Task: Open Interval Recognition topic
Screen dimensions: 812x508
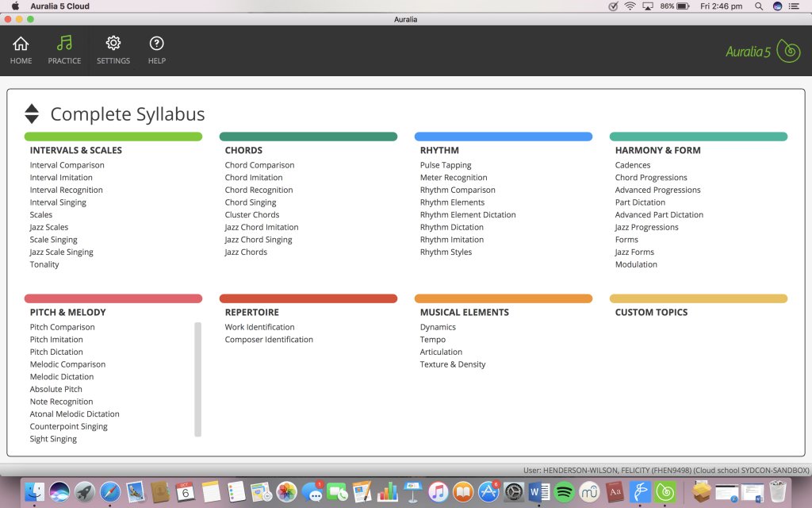Action: coord(67,190)
